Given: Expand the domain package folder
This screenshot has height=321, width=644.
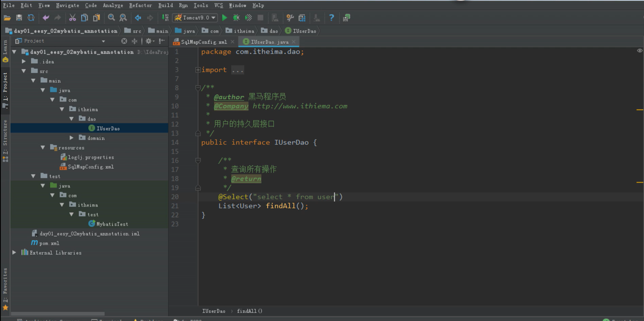Looking at the screenshot, I should [72, 138].
